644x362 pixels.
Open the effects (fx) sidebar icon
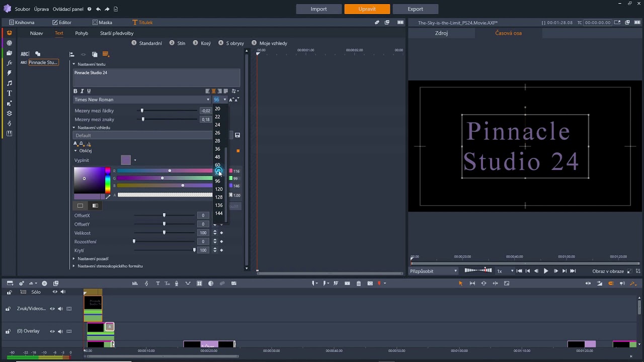[9, 63]
